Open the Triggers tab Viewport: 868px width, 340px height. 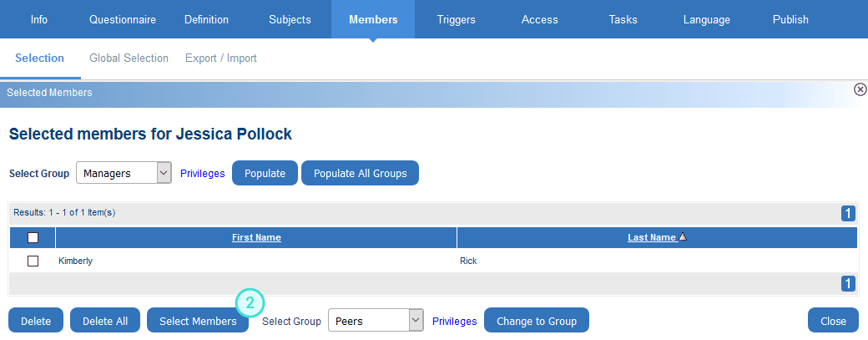457,19
